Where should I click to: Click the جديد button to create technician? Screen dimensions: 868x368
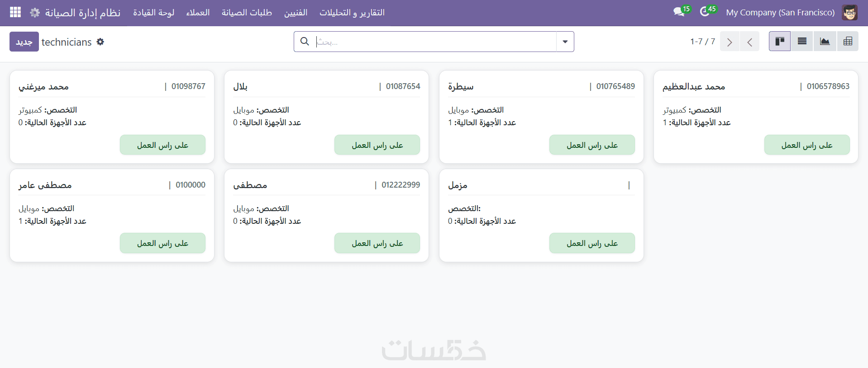24,42
